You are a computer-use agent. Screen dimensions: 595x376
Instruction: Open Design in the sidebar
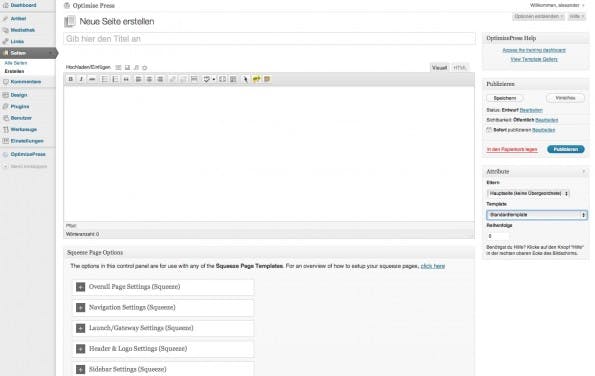pos(19,95)
